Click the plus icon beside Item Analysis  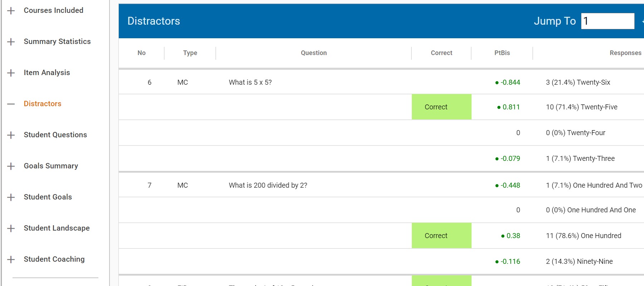point(11,73)
